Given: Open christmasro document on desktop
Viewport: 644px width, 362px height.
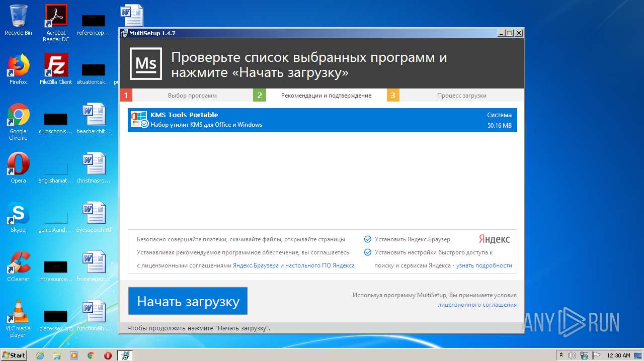Looking at the screenshot, I should pyautogui.click(x=94, y=168).
